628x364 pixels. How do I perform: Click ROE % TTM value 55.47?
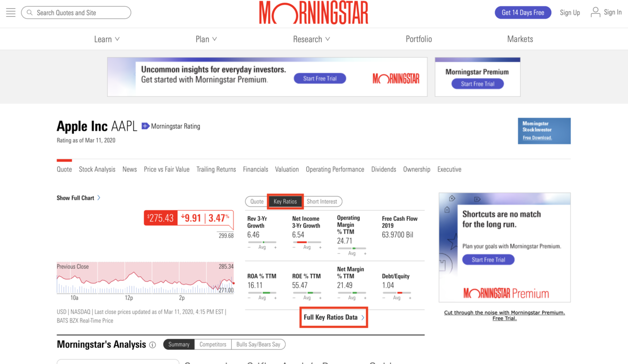pos(300,285)
